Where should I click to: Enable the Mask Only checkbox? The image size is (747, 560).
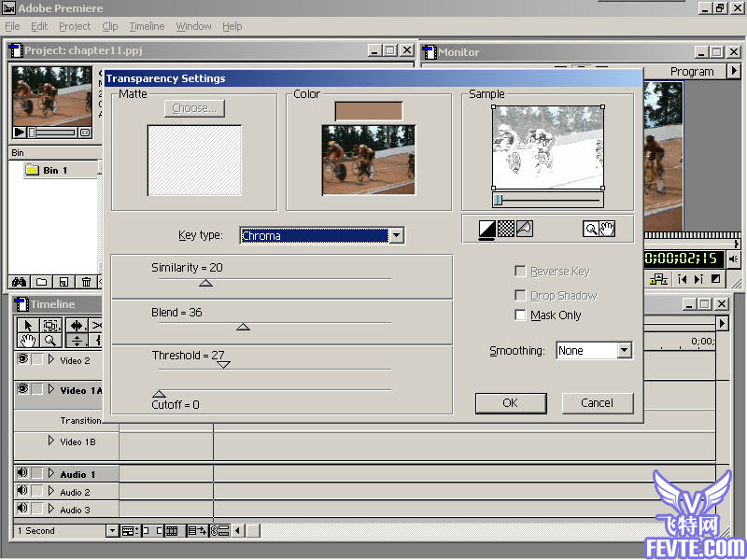point(521,315)
